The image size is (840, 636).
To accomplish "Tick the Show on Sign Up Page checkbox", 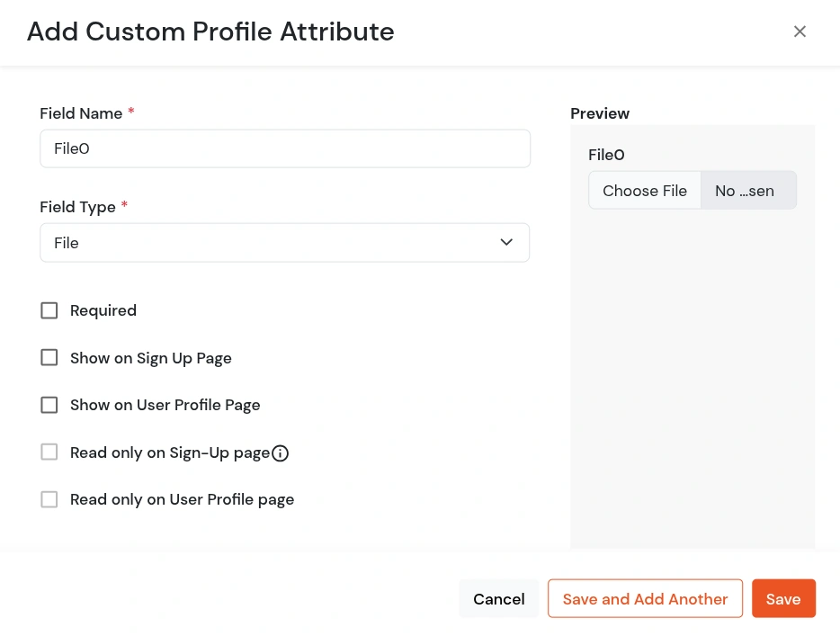I will coord(49,357).
